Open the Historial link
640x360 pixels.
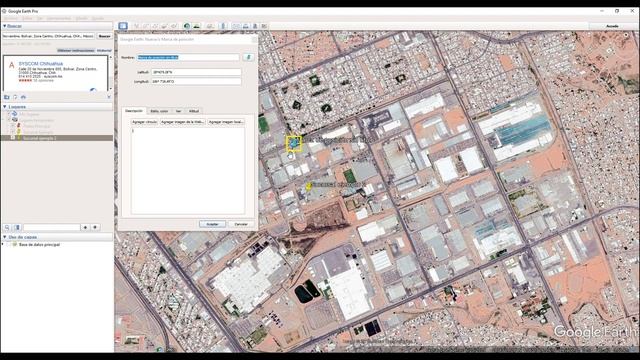click(104, 51)
